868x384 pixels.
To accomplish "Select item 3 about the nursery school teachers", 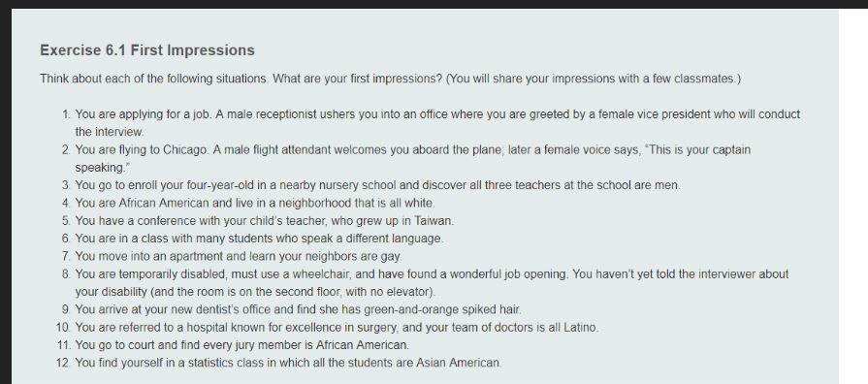I will point(370,185).
